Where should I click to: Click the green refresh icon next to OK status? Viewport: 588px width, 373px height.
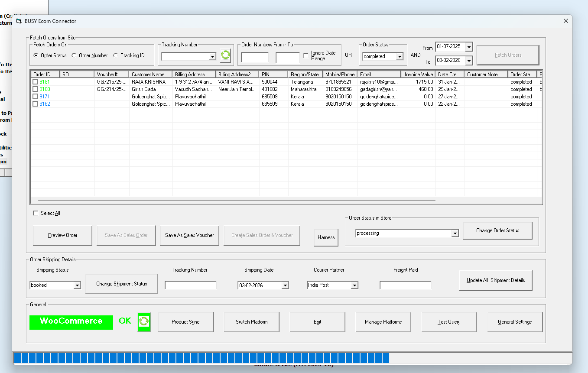click(x=144, y=322)
